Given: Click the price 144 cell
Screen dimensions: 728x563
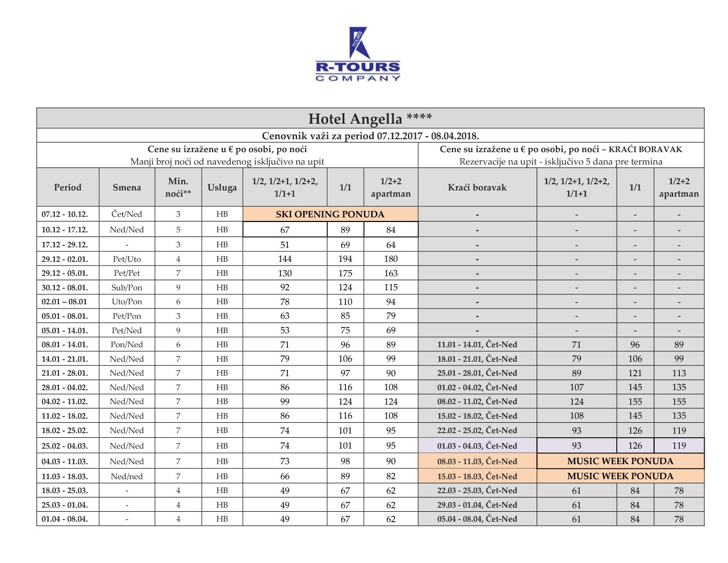Looking at the screenshot, I should pyautogui.click(x=285, y=259).
